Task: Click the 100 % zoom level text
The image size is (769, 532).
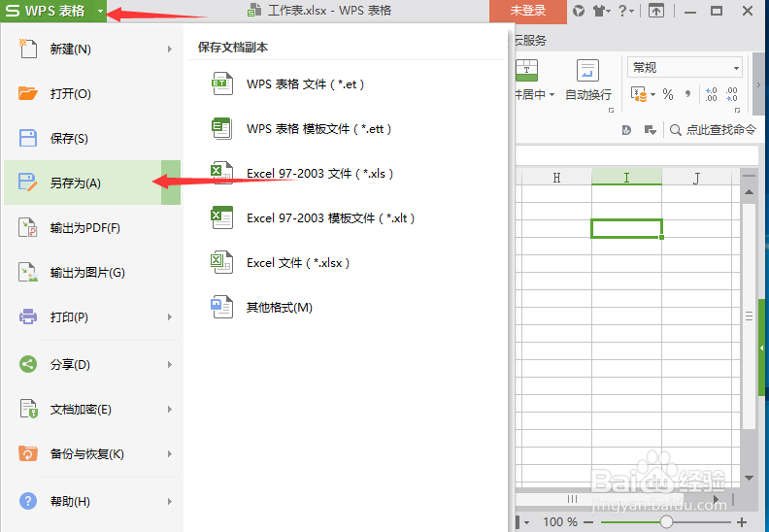Action: (x=560, y=521)
